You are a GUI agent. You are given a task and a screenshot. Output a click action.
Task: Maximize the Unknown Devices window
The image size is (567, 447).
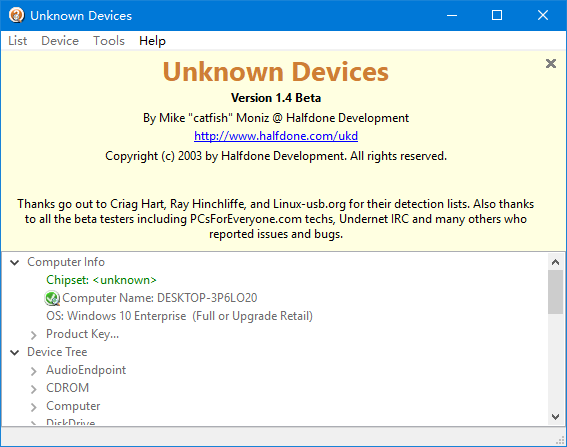(x=497, y=15)
